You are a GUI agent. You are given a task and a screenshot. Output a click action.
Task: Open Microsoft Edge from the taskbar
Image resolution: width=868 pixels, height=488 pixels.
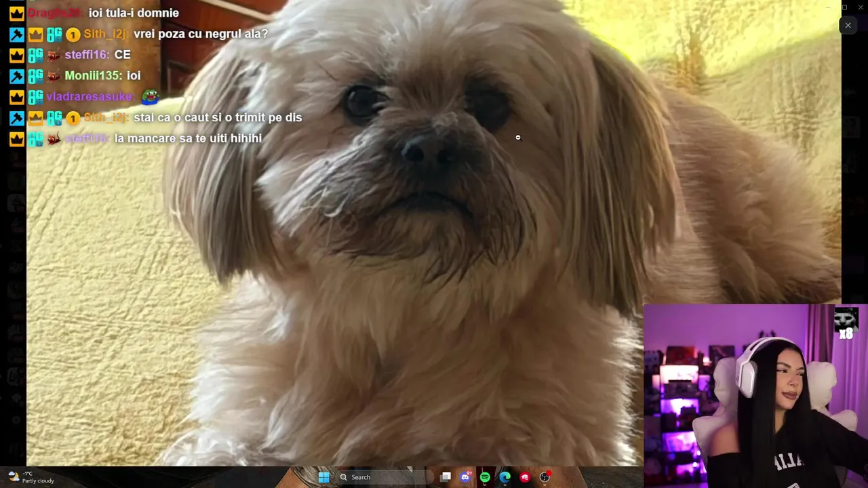pos(505,477)
